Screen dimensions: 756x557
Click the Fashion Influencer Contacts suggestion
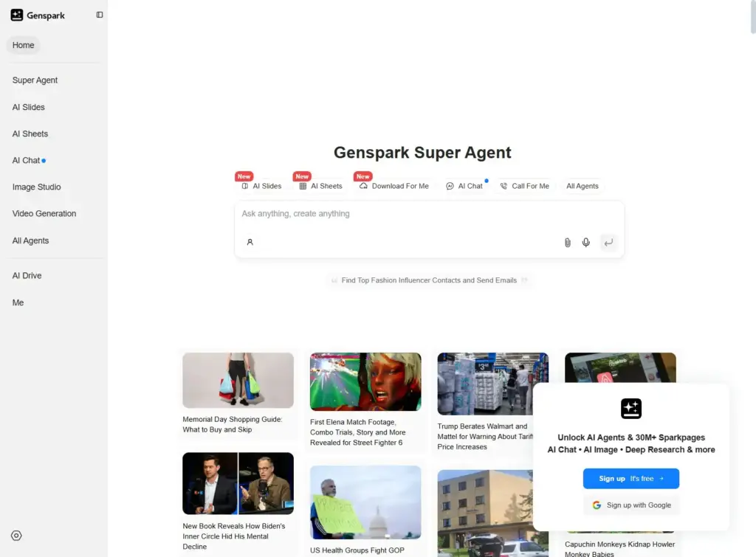pyautogui.click(x=429, y=280)
